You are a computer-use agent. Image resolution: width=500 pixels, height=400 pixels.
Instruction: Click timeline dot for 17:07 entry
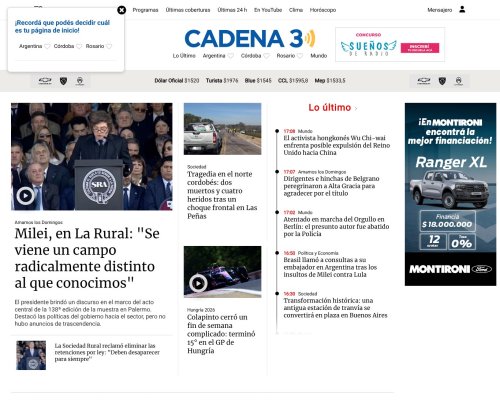click(x=277, y=172)
